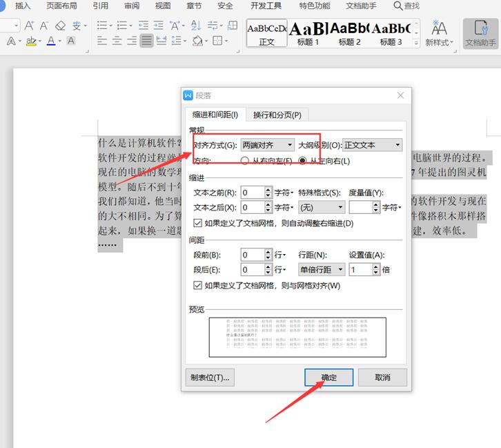Click the 设置值 line spacing value field
Image resolution: width=501 pixels, height=448 pixels.
361,270
